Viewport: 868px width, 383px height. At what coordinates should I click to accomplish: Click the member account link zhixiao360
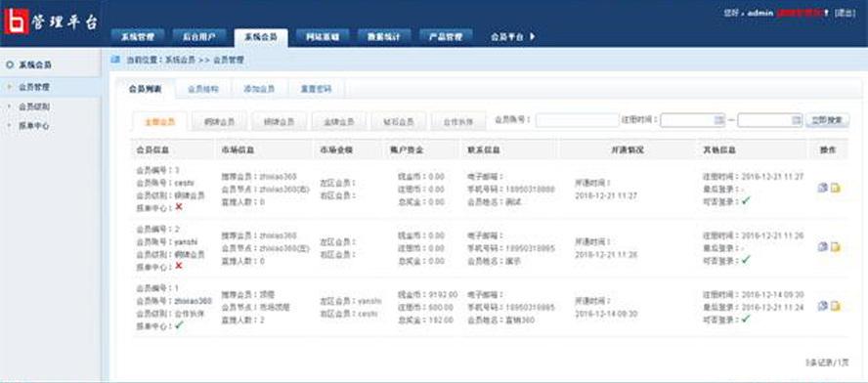tap(193, 301)
